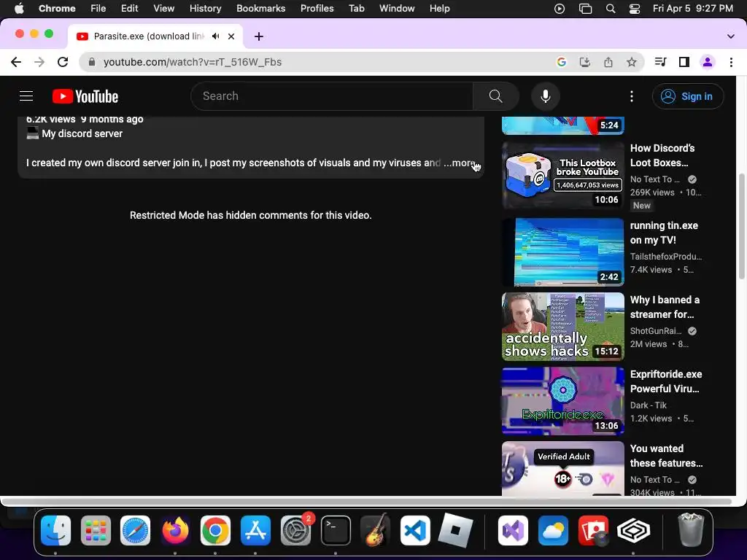Open the History menu
Image resolution: width=747 pixels, height=560 pixels.
(205, 9)
